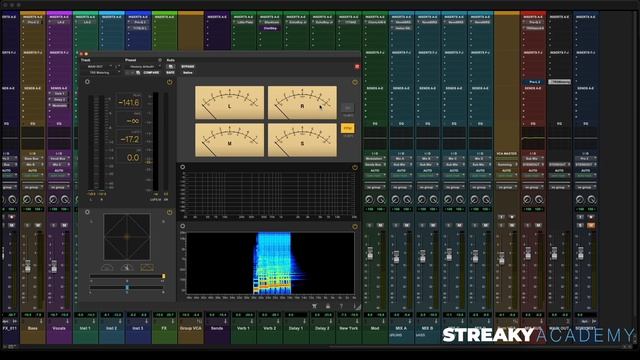Viewport: 640px width, 360px height.
Task: Toggle loudness meter section power icon
Action: point(169,82)
